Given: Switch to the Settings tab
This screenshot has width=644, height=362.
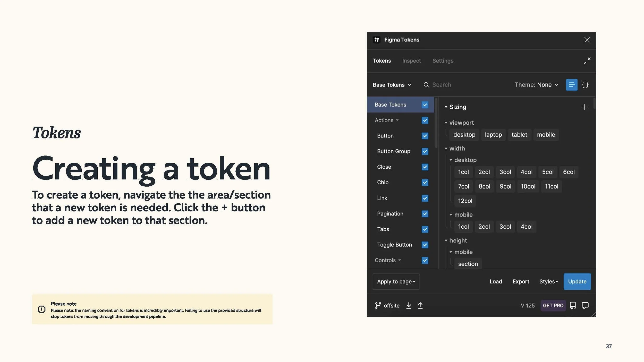Looking at the screenshot, I should click(443, 61).
